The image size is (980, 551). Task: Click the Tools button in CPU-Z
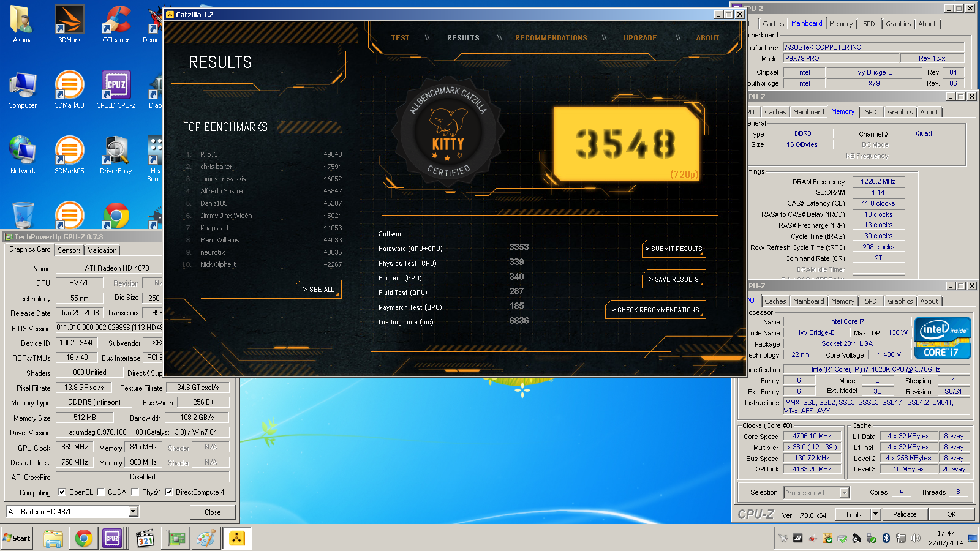pyautogui.click(x=853, y=514)
